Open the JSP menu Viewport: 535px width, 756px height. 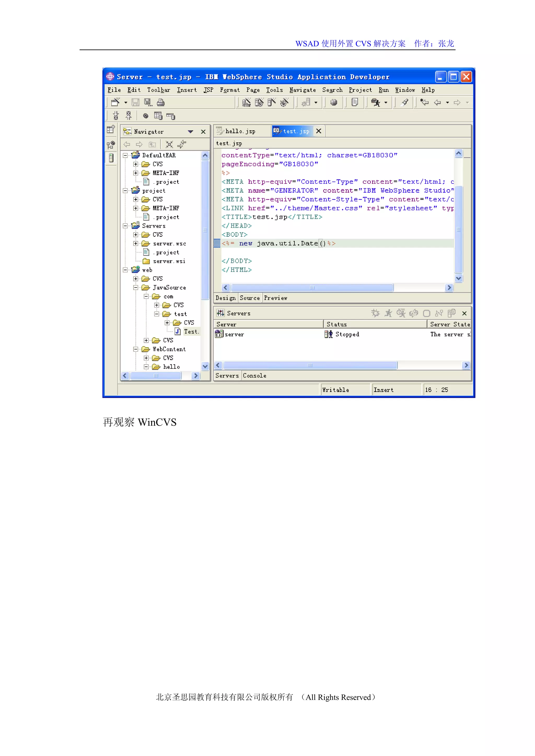coord(208,90)
